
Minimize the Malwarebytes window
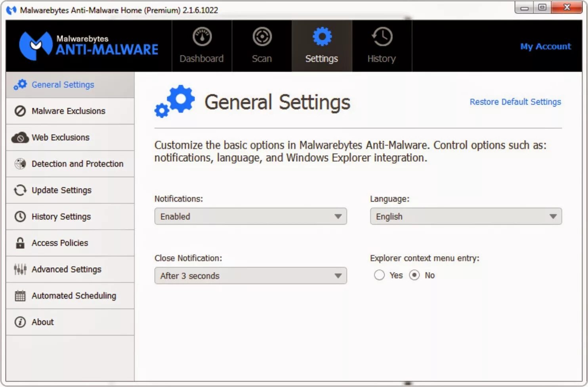[x=524, y=8]
